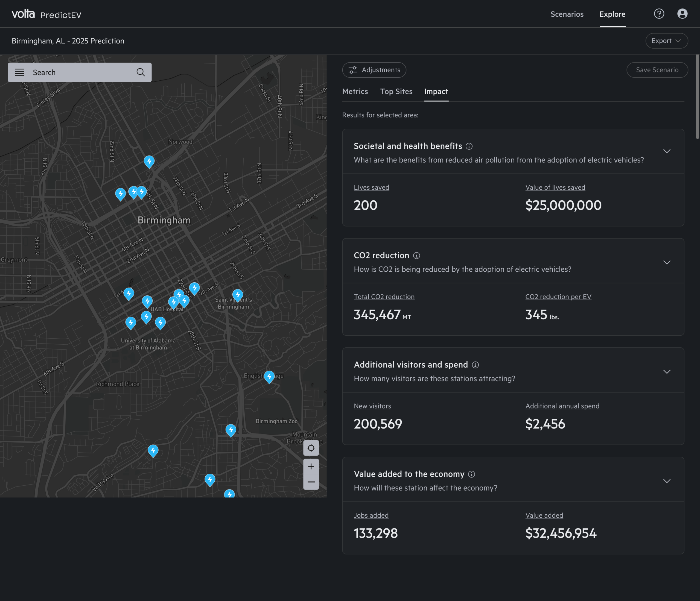Show info for Societal and health benefits

point(469,146)
